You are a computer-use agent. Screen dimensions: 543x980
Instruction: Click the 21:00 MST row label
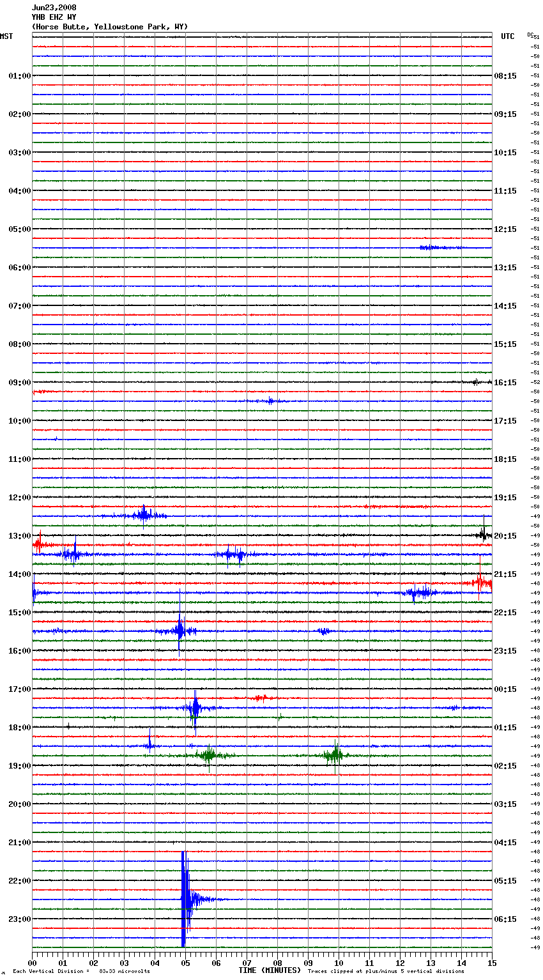[20, 843]
